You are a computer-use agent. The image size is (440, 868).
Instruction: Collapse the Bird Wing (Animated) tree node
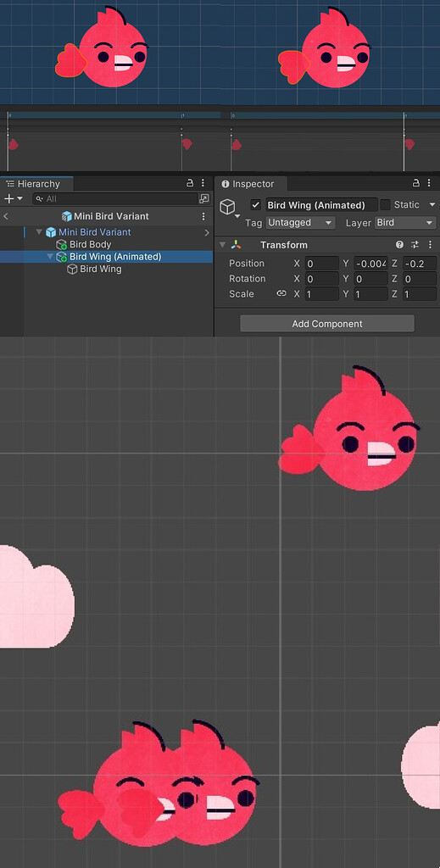(50, 257)
